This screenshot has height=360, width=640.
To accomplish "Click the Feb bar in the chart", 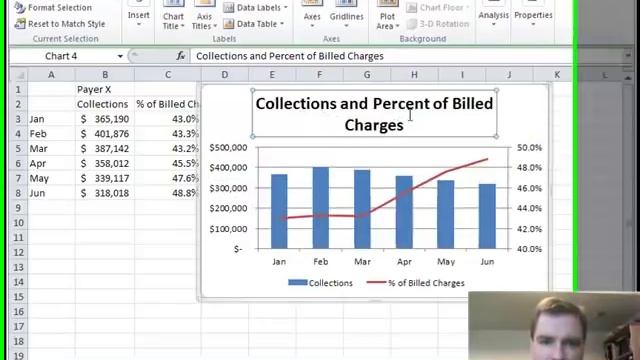I will coord(321,207).
